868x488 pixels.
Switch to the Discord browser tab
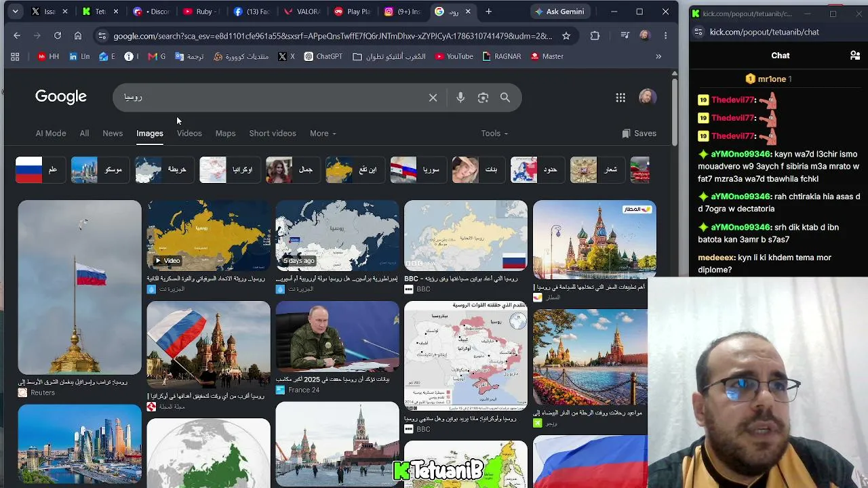click(151, 12)
